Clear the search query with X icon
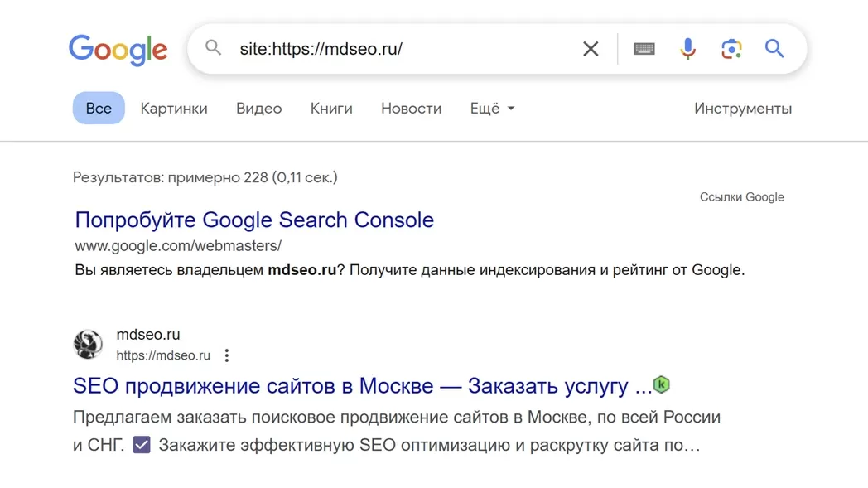868x488 pixels. [x=591, y=49]
